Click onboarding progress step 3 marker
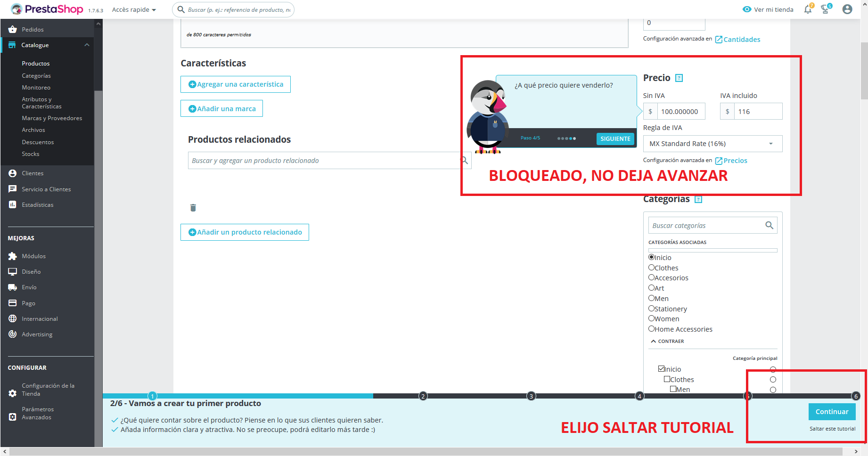Screen dimensions: 868x456 click(x=531, y=396)
